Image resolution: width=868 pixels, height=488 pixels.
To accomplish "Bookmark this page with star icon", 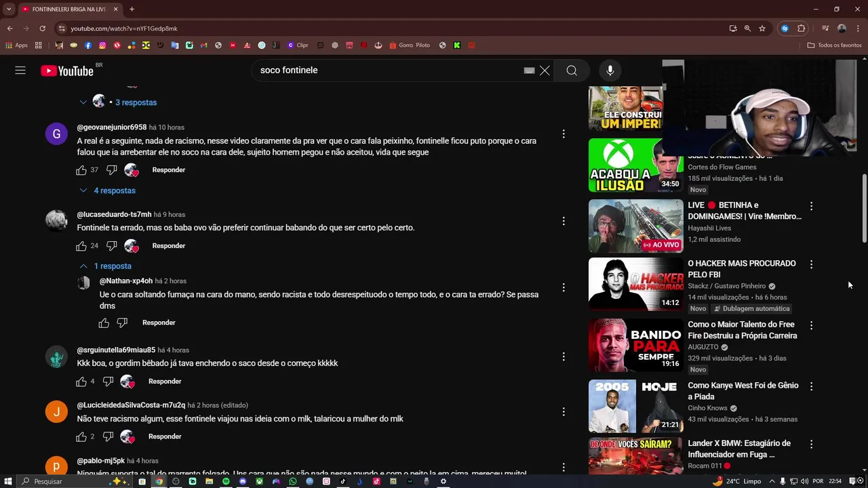I will click(x=762, y=28).
